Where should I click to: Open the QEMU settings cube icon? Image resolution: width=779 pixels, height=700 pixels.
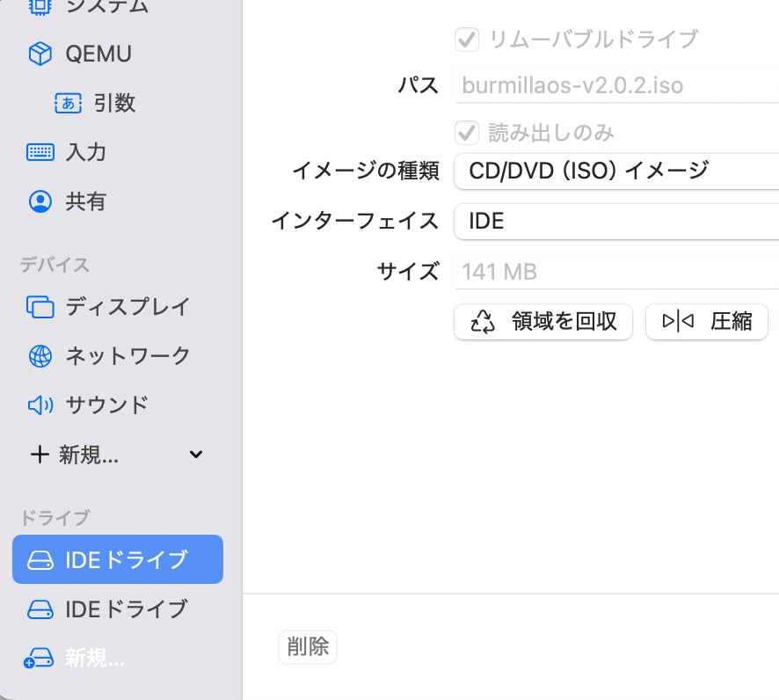40,55
